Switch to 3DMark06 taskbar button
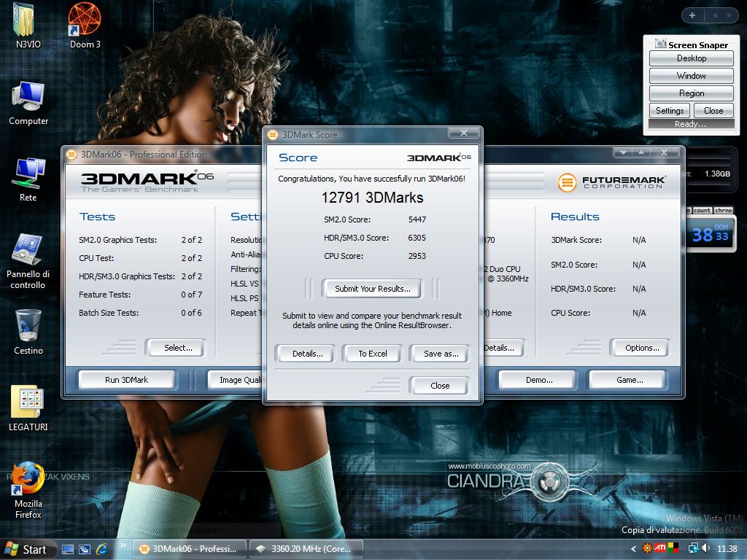The image size is (747, 560). [190, 549]
